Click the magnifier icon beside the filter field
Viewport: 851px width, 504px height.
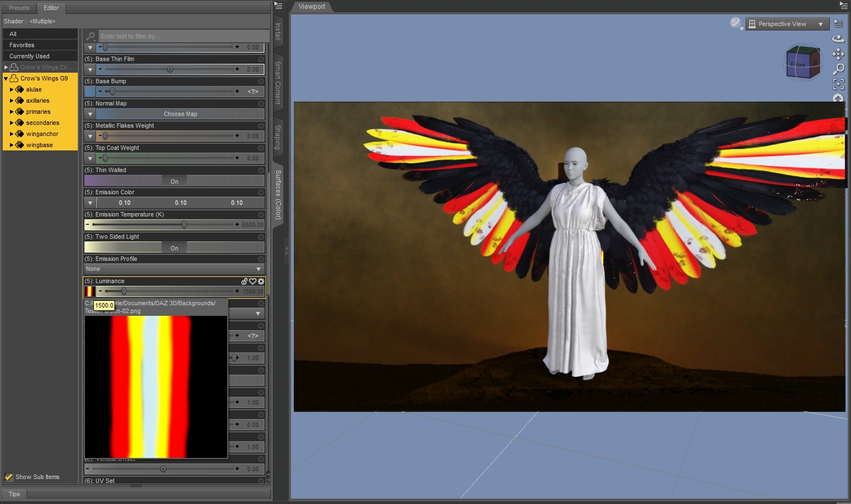pyautogui.click(x=91, y=36)
